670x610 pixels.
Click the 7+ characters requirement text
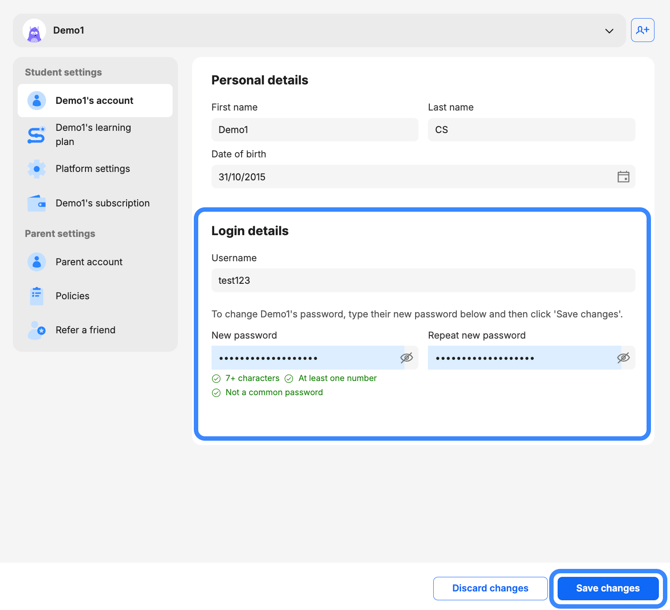252,378
